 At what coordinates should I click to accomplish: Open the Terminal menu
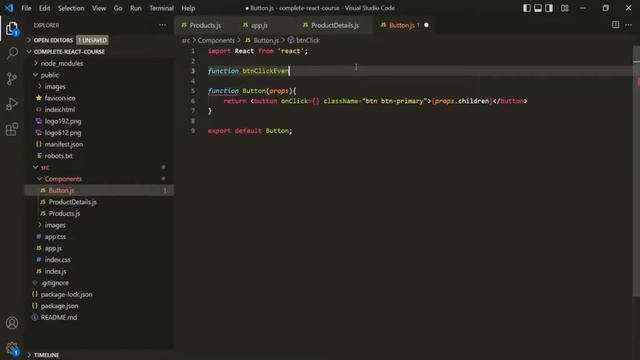coord(161,8)
